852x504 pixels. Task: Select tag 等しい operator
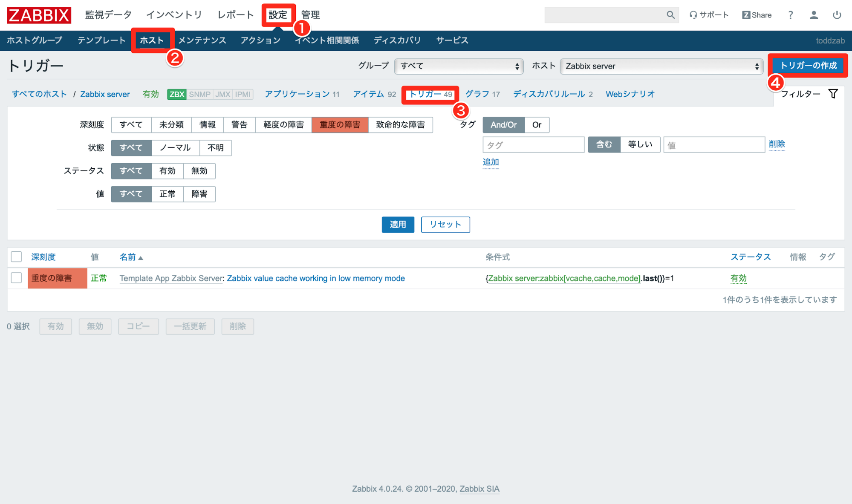point(640,144)
